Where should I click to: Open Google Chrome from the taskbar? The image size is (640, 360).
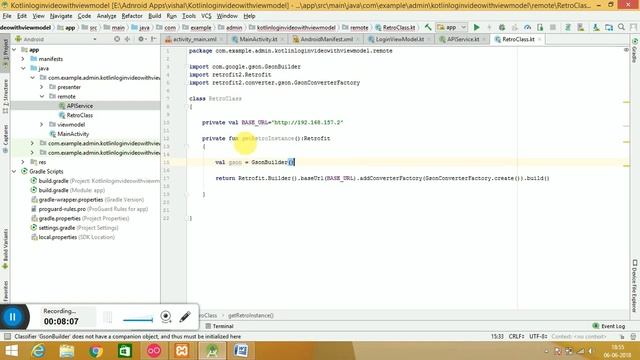click(x=96, y=351)
